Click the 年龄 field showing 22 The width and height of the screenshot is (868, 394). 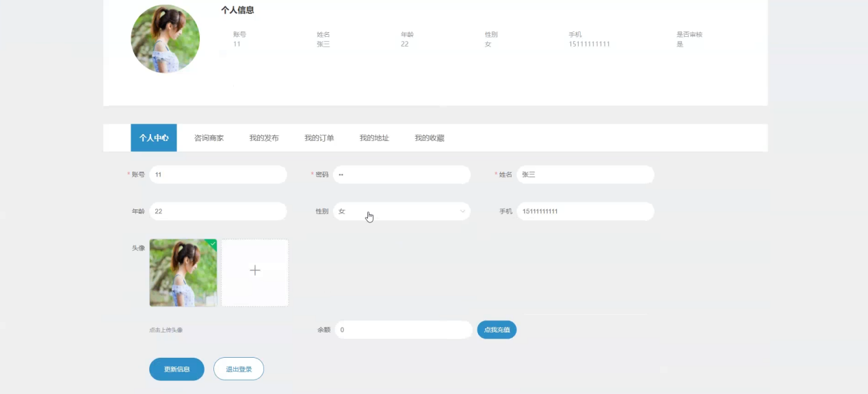point(218,211)
